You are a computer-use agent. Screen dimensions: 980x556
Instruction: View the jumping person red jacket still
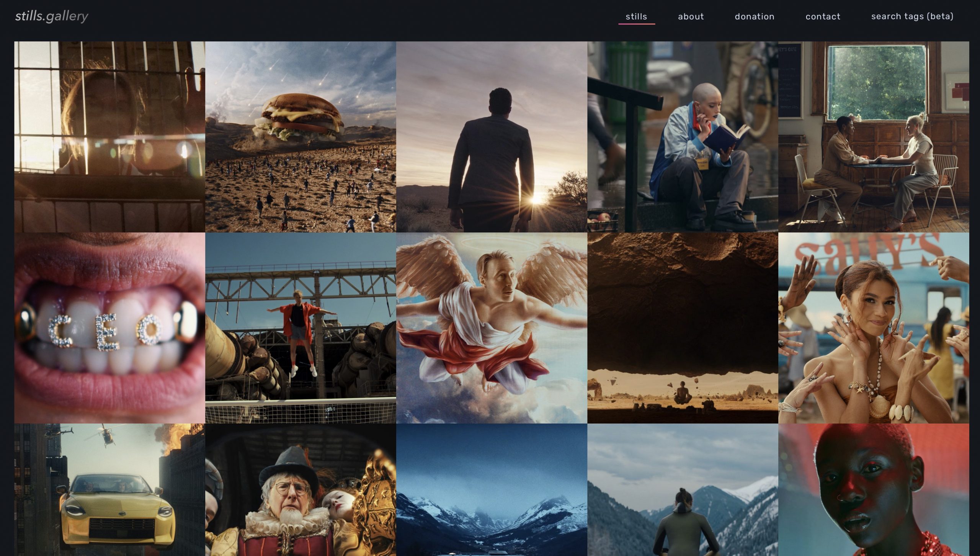coord(301,328)
